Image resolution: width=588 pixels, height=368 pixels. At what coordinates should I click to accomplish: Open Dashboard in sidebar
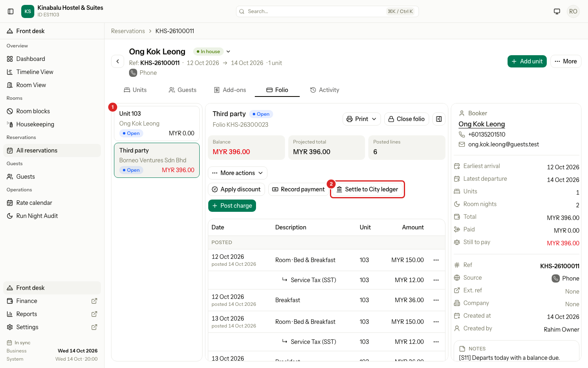[52, 59]
